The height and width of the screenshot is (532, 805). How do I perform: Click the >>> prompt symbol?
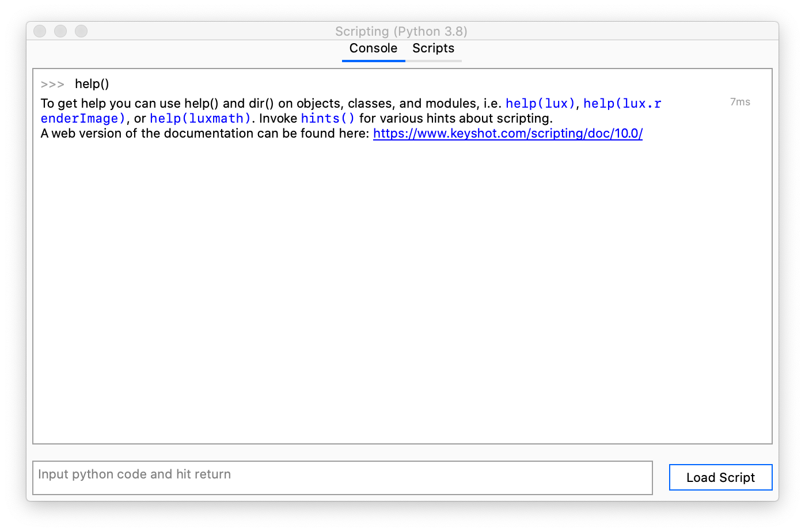coord(52,84)
